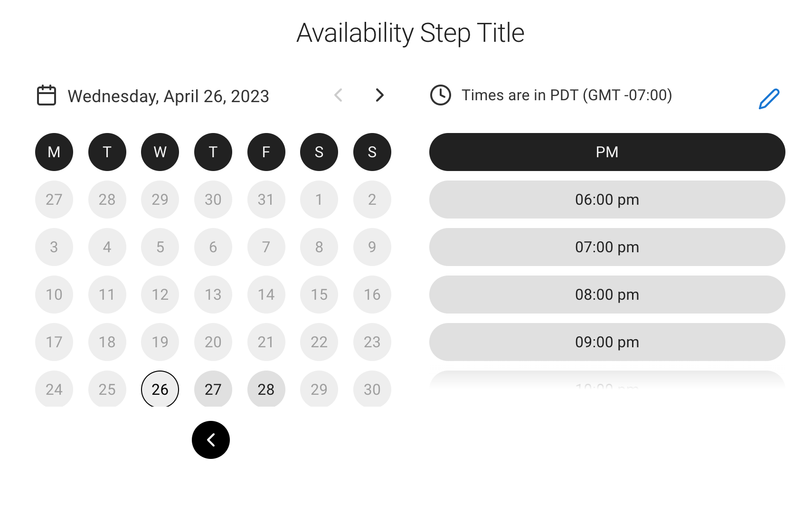Click the PM header bar
812x514 pixels.
click(x=607, y=152)
